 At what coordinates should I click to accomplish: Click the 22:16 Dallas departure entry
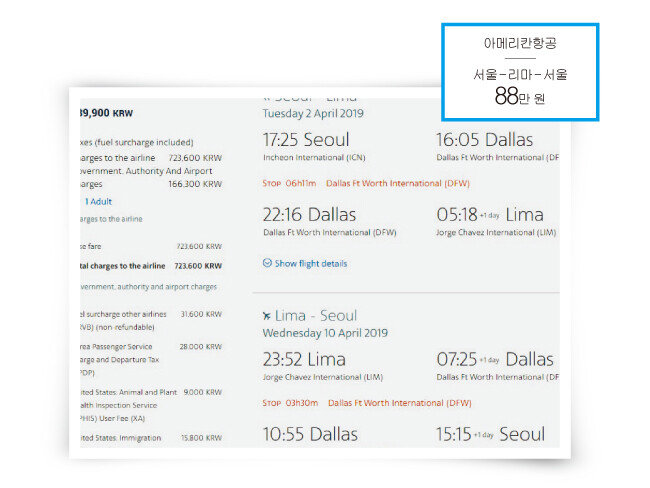[x=309, y=215]
